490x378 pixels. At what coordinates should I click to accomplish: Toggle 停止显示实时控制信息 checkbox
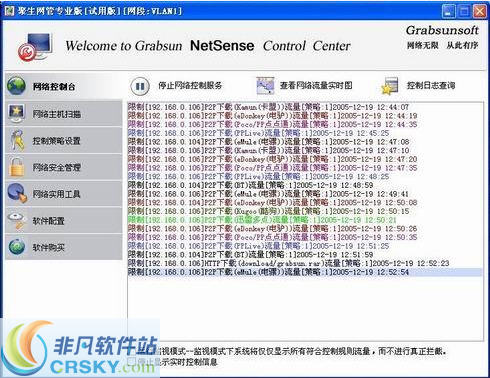coord(132,361)
